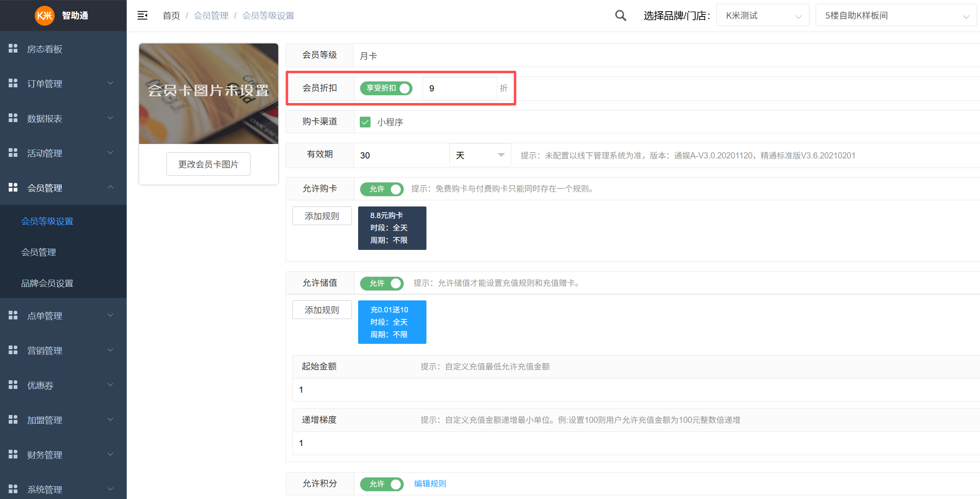Click the 活动管理 grid icon

click(13, 153)
